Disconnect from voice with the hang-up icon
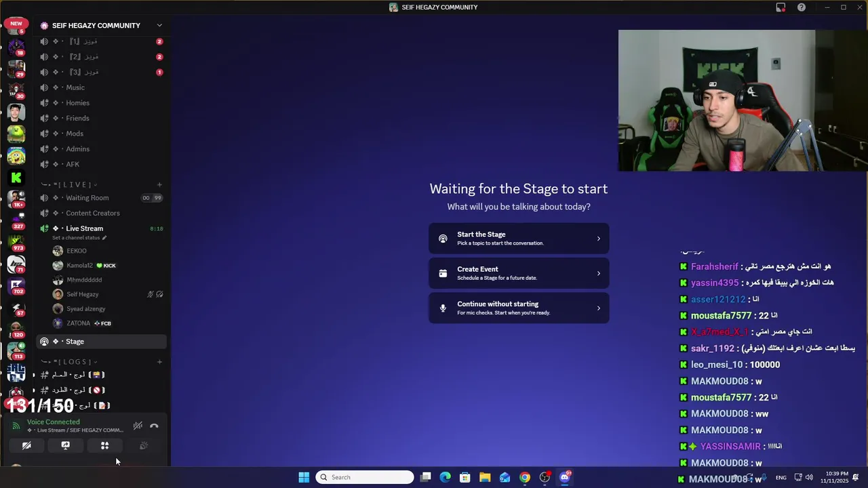868x488 pixels. [154, 426]
